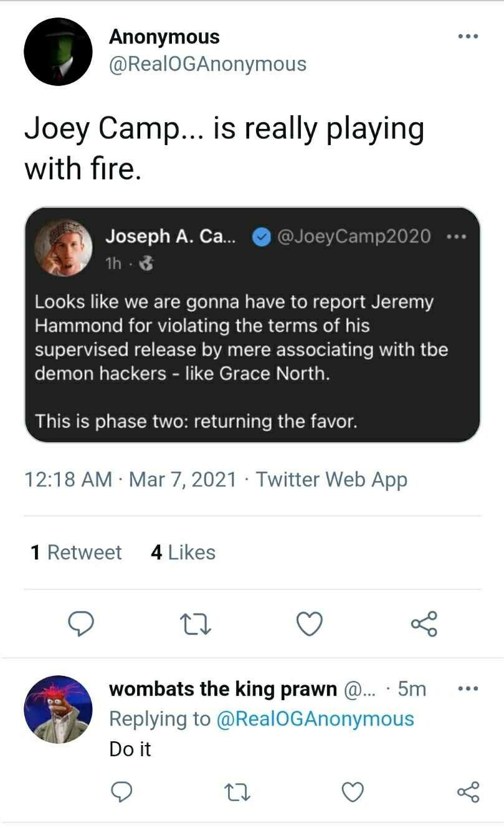View the 4 Likes list
The height and width of the screenshot is (831, 504).
tap(183, 553)
